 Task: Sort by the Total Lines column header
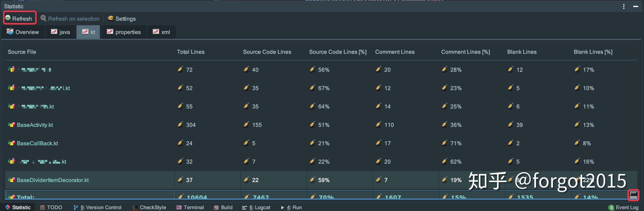[x=191, y=52]
